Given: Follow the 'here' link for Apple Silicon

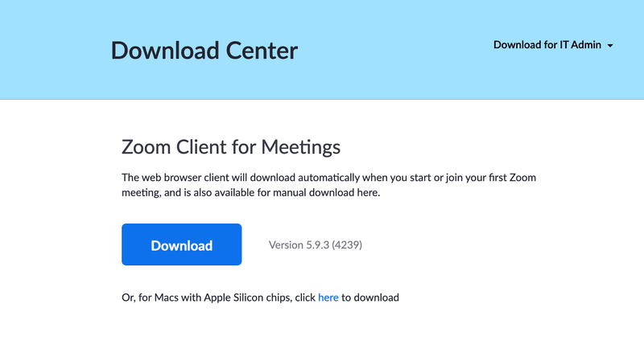Looking at the screenshot, I should click(x=328, y=298).
